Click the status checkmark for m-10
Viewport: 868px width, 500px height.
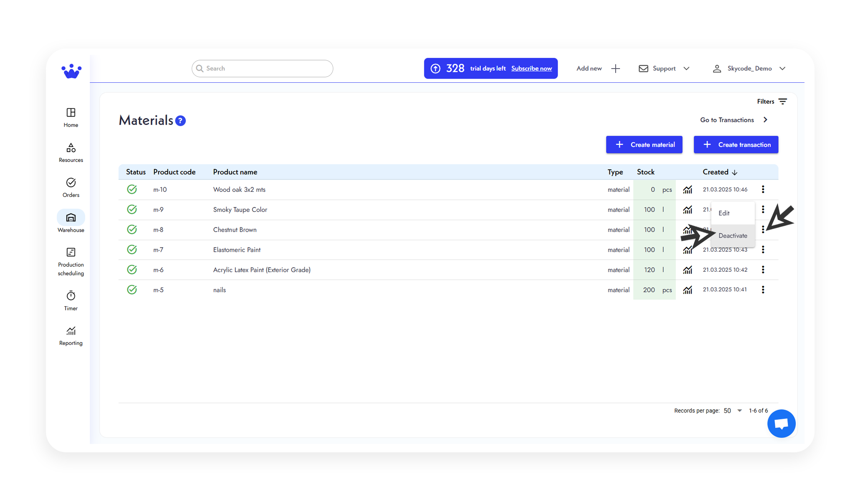click(132, 189)
